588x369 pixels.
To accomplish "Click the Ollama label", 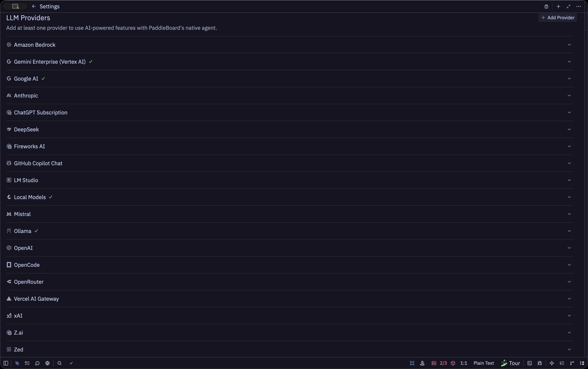I will (22, 231).
